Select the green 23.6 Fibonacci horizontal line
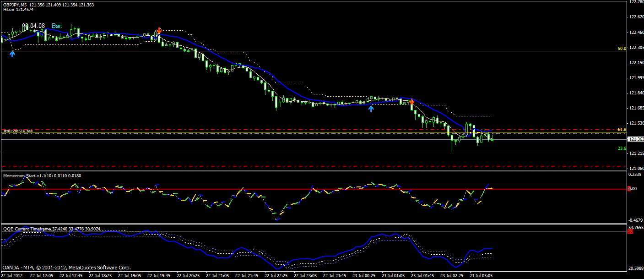Viewport: 644px width, 279px height. [313, 151]
